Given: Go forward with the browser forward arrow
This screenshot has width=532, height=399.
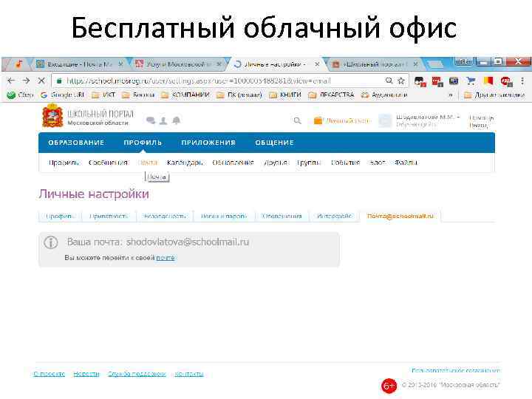Looking at the screenshot, I should 26,81.
